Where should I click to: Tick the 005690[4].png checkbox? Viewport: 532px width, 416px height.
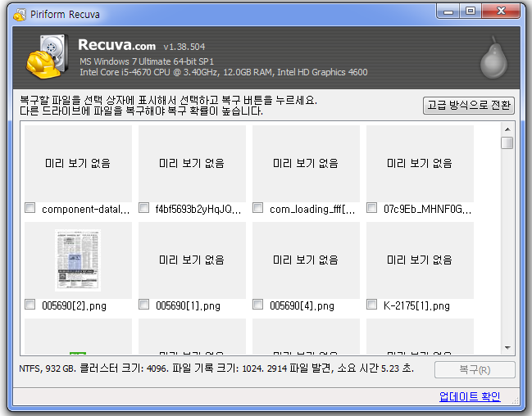tap(258, 304)
